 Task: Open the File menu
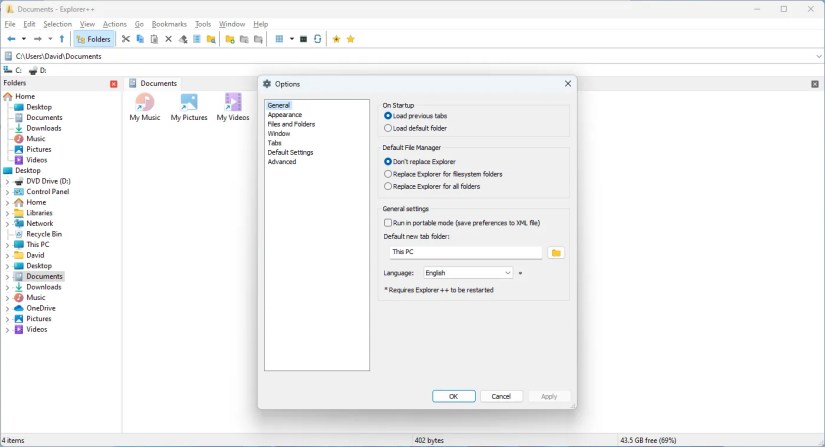(x=10, y=24)
